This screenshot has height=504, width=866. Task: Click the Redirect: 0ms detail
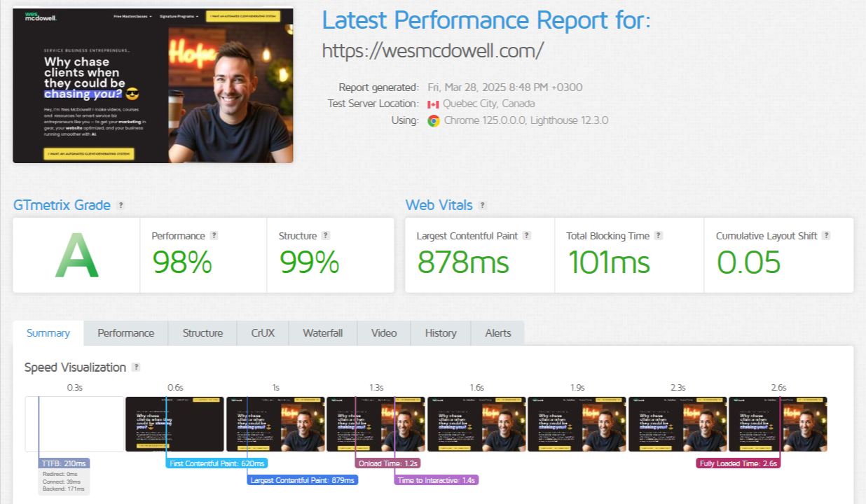pyautogui.click(x=61, y=474)
